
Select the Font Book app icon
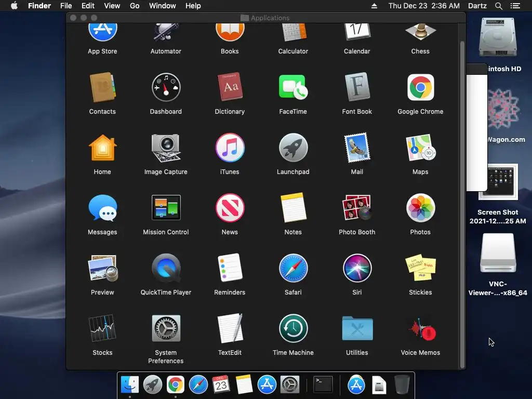[x=357, y=87]
